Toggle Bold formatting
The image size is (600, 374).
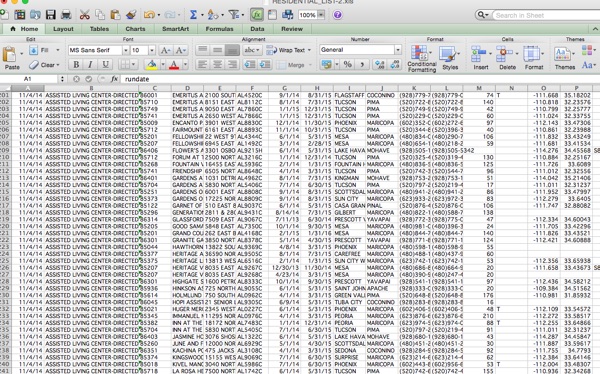pos(76,64)
